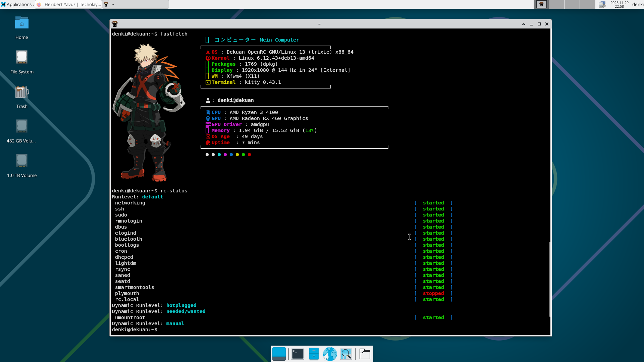This screenshot has width=644, height=362.
Task: Click the 'smartmontools' service row name
Action: [135, 287]
